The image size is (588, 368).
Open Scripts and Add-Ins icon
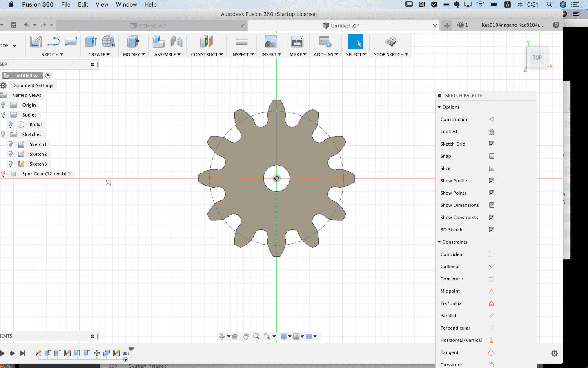(x=325, y=42)
